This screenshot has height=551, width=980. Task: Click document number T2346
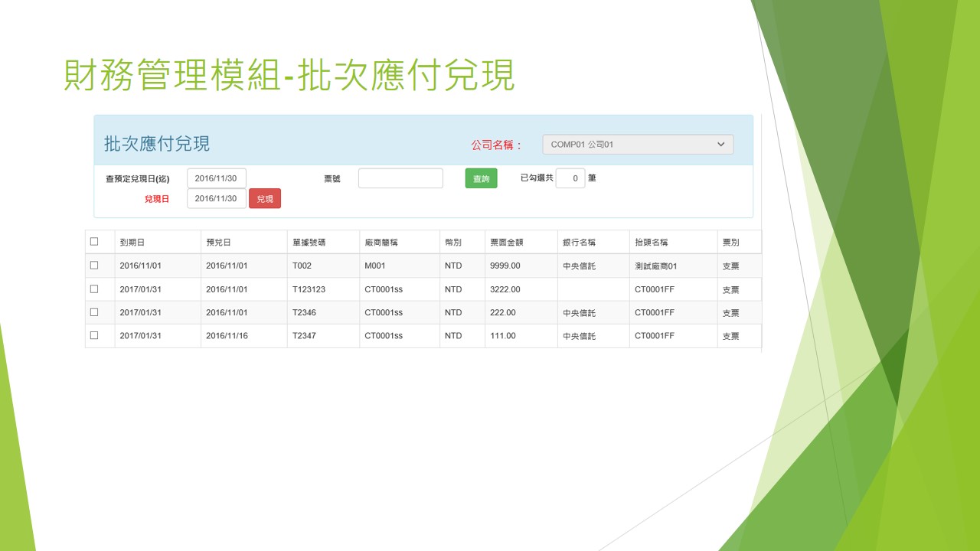(x=304, y=312)
